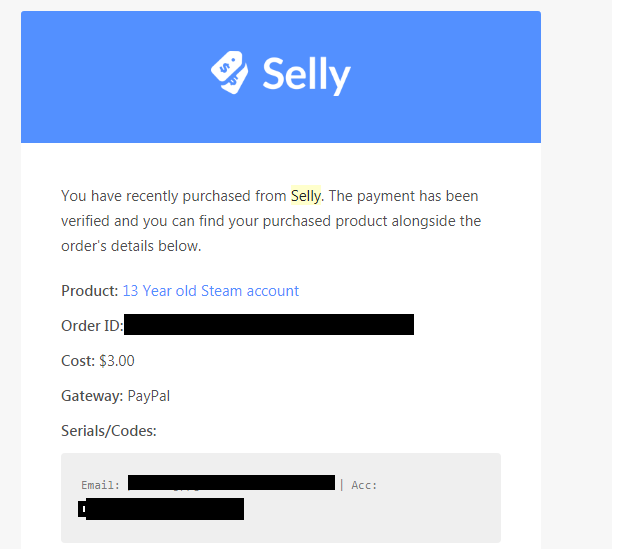Click the Gateway label
The width and height of the screenshot is (640, 549).
(92, 396)
